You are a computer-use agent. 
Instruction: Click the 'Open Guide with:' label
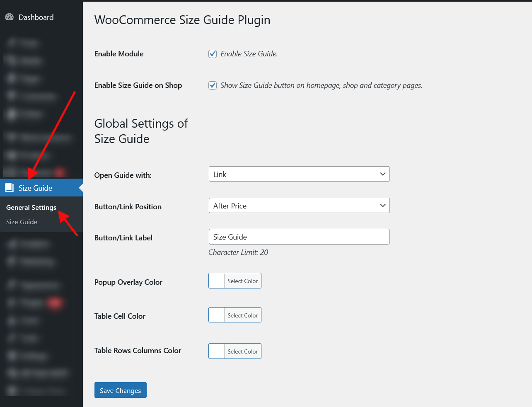point(123,175)
